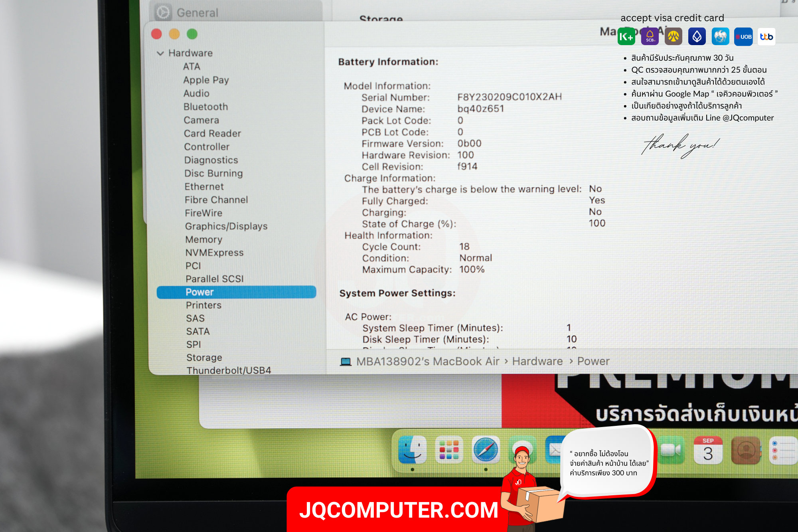Click MBA138902's MacBook Air in path bar
The width and height of the screenshot is (798, 532).
click(x=428, y=361)
